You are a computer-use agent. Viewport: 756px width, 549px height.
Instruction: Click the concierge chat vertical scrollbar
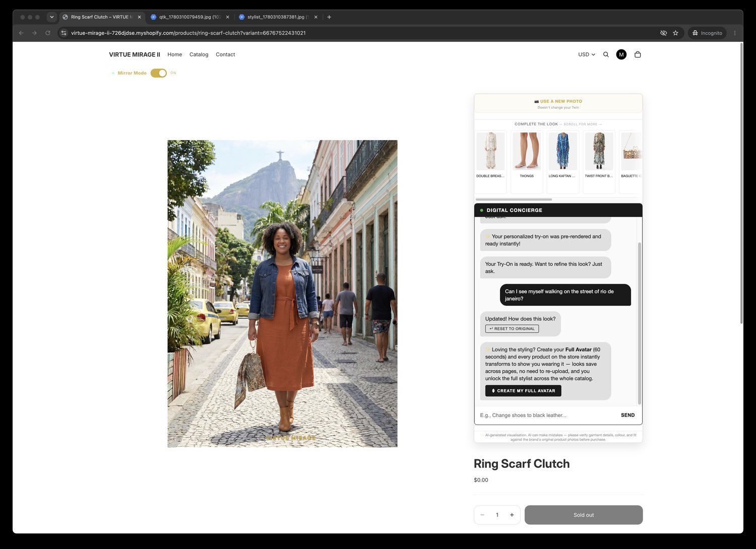pos(640,323)
